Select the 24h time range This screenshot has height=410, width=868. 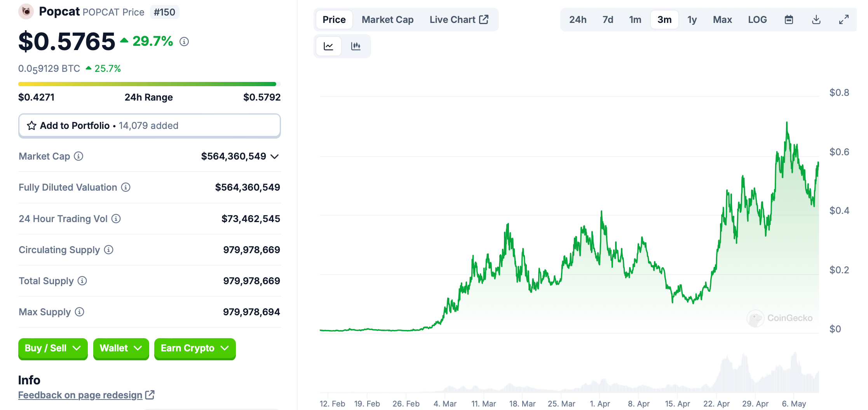pos(578,19)
